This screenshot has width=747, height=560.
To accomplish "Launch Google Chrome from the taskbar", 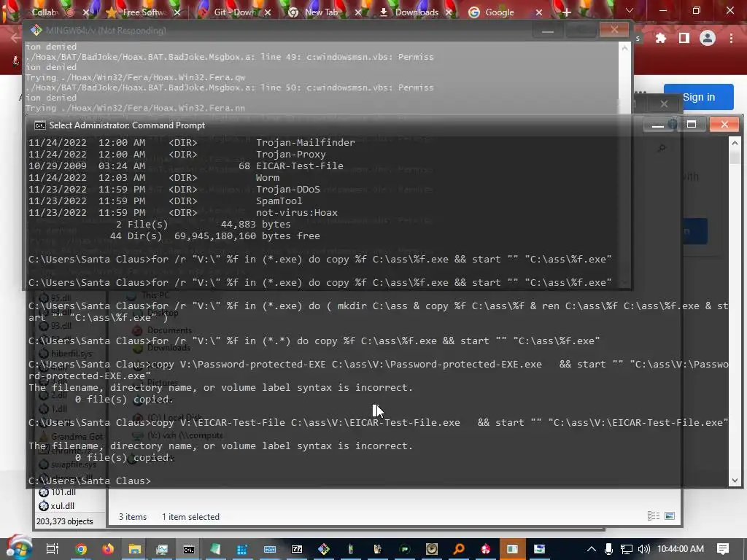I will coord(81,549).
